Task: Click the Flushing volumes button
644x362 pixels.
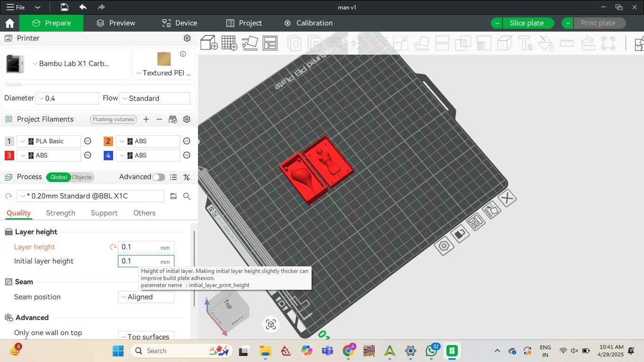Action: 113,119
